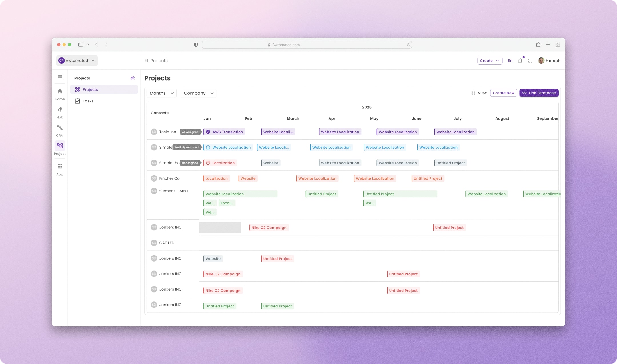Enter fullscreen mode via expand icon
This screenshot has width=617, height=364.
530,61
